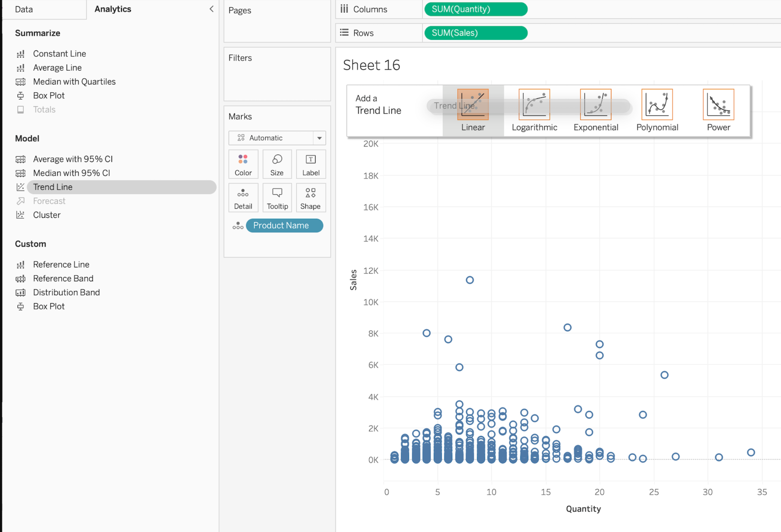Select Reference Line under Custom
This screenshot has height=532, width=781.
(61, 265)
